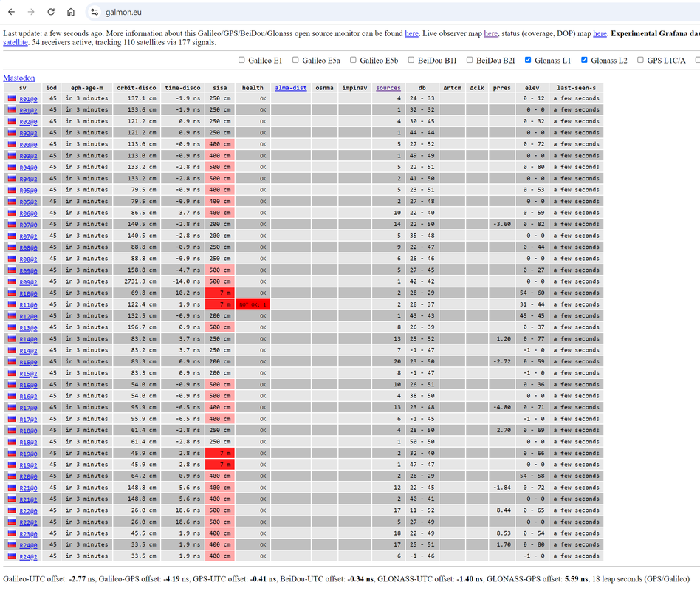
Task: View site information icon in address bar
Action: 95,12
